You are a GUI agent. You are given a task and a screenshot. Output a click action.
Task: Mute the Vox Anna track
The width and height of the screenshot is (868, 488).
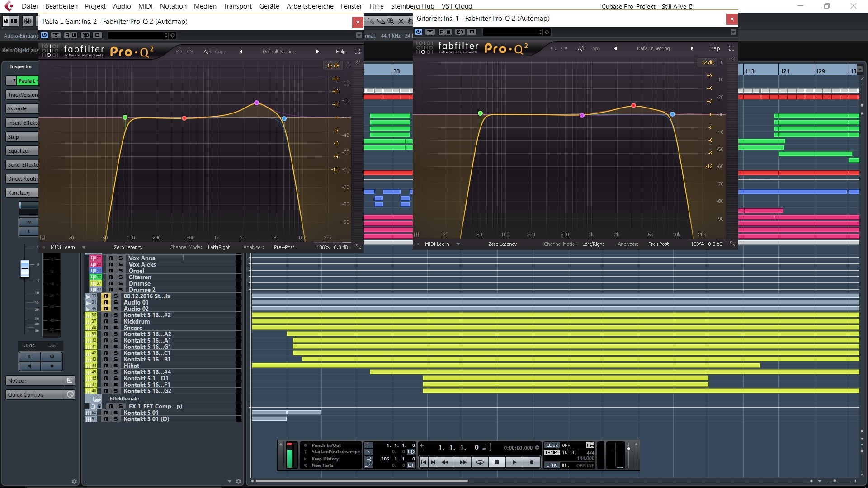tap(111, 258)
